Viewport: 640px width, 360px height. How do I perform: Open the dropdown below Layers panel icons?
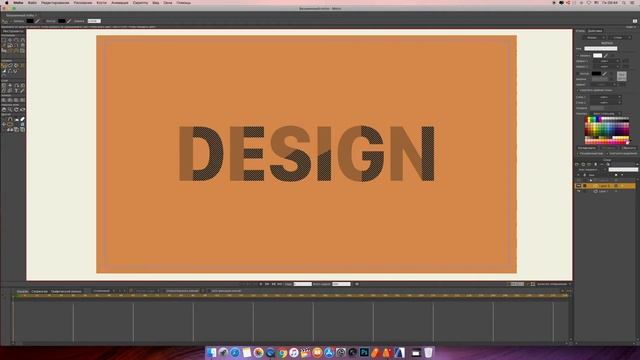pos(590,169)
